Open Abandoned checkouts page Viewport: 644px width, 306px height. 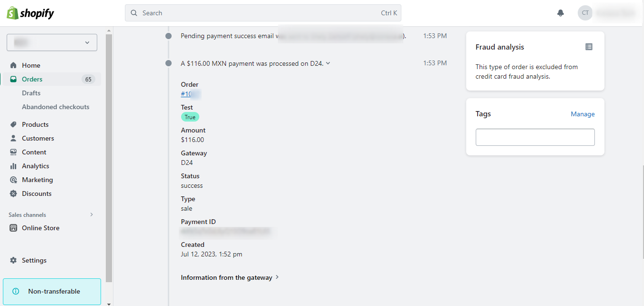(55, 107)
